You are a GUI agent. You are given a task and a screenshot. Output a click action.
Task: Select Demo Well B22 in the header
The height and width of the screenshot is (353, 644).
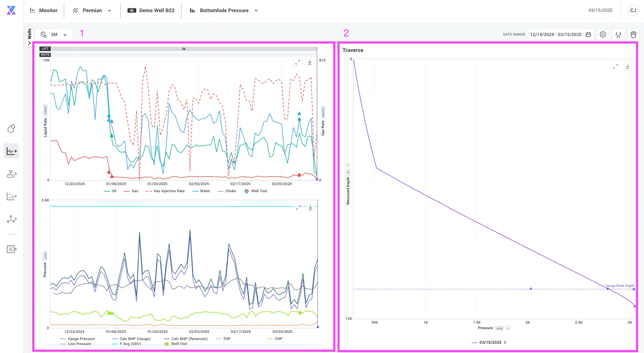tap(151, 10)
